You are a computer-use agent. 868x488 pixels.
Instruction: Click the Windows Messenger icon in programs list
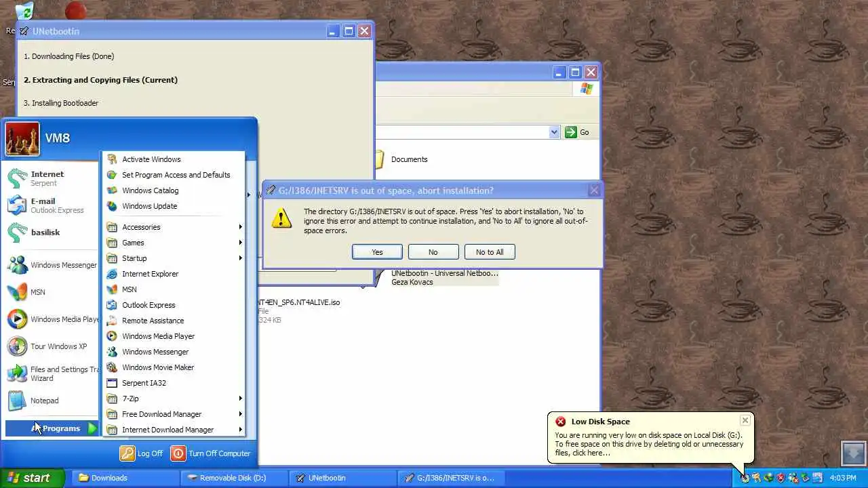pos(112,352)
